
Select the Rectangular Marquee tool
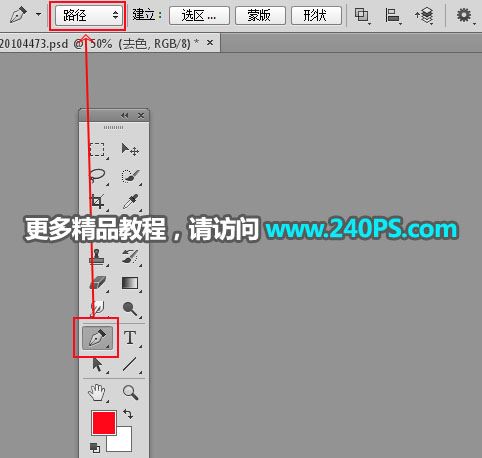[97, 150]
